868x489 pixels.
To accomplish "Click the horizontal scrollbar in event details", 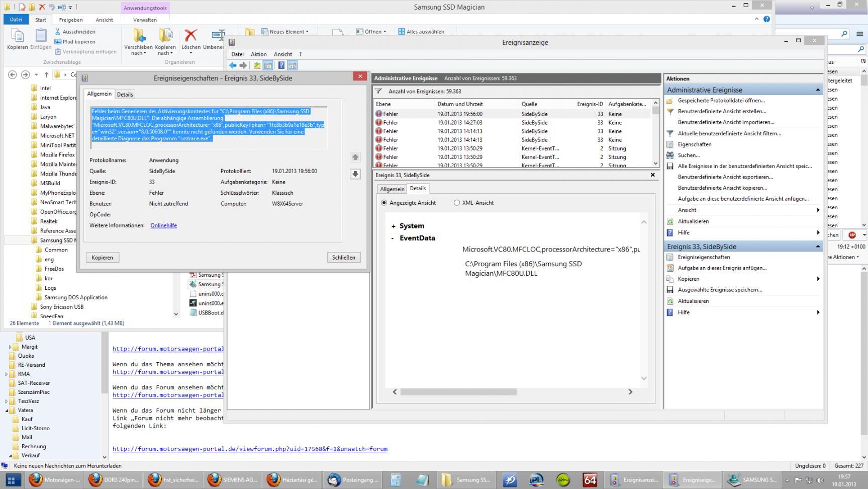I will [458, 392].
